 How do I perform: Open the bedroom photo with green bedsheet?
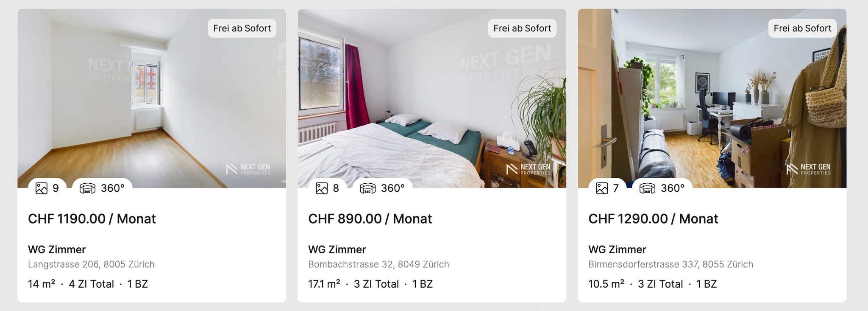click(432, 98)
